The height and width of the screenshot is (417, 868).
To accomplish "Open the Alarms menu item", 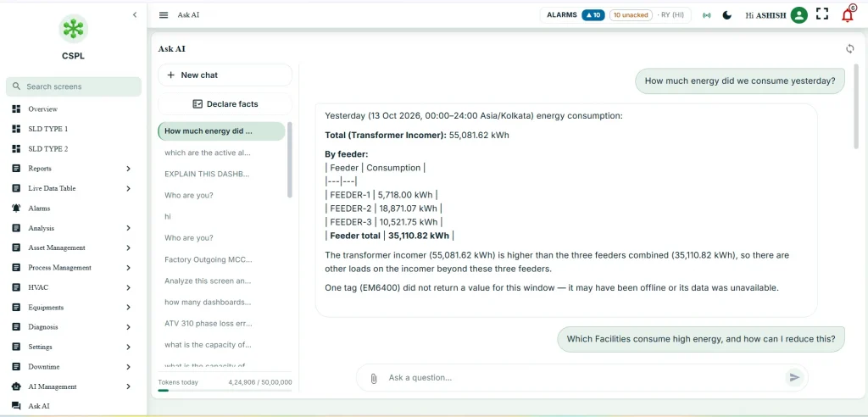I will coord(73,208).
